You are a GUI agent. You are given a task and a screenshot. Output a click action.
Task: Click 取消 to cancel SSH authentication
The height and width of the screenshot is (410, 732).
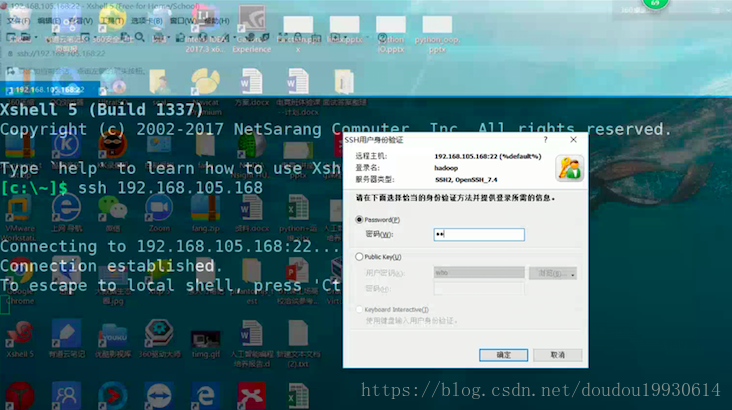(557, 355)
